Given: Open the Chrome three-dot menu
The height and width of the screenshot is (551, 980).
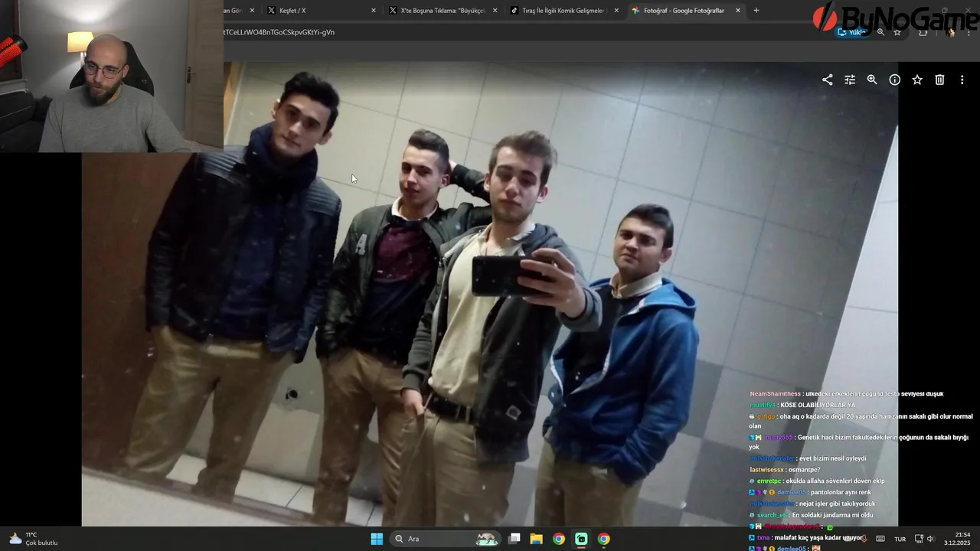Looking at the screenshot, I should pyautogui.click(x=969, y=32).
